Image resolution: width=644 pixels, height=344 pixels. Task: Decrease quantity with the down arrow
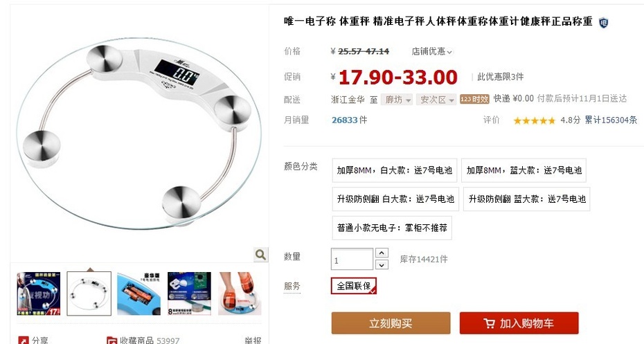click(382, 265)
